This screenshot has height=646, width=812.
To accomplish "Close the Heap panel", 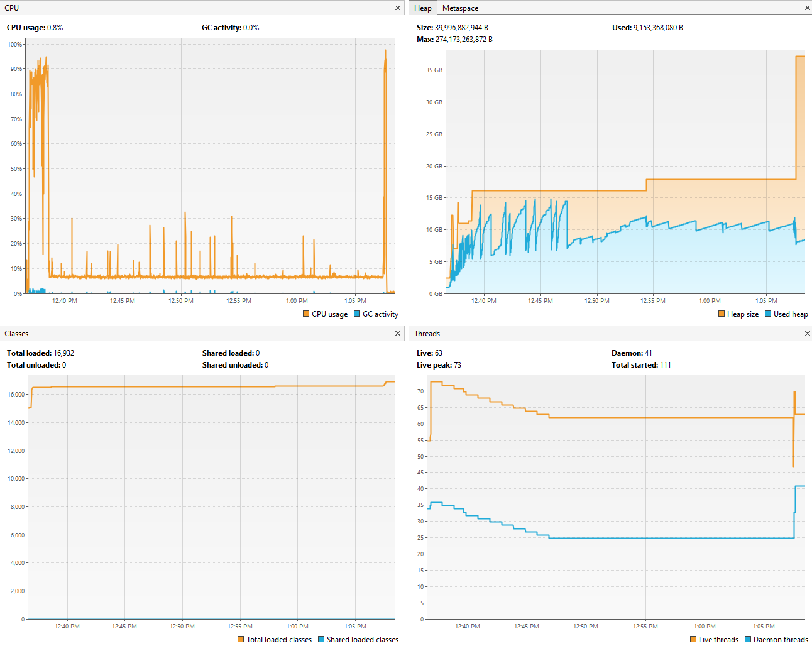I will click(x=807, y=8).
